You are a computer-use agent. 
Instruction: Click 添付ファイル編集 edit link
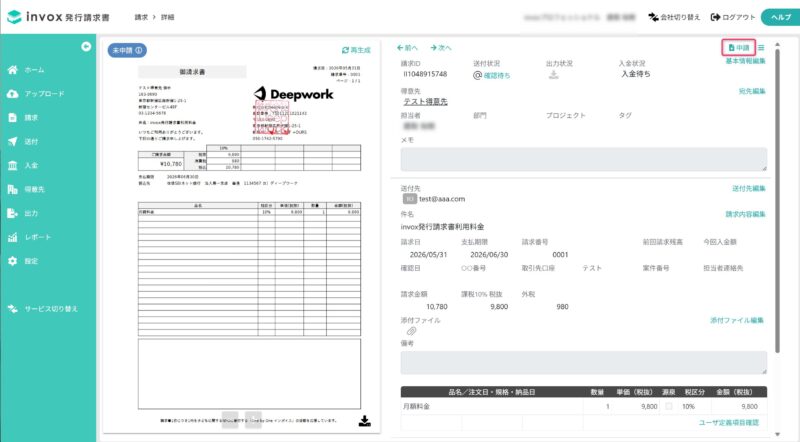pyautogui.click(x=737, y=321)
